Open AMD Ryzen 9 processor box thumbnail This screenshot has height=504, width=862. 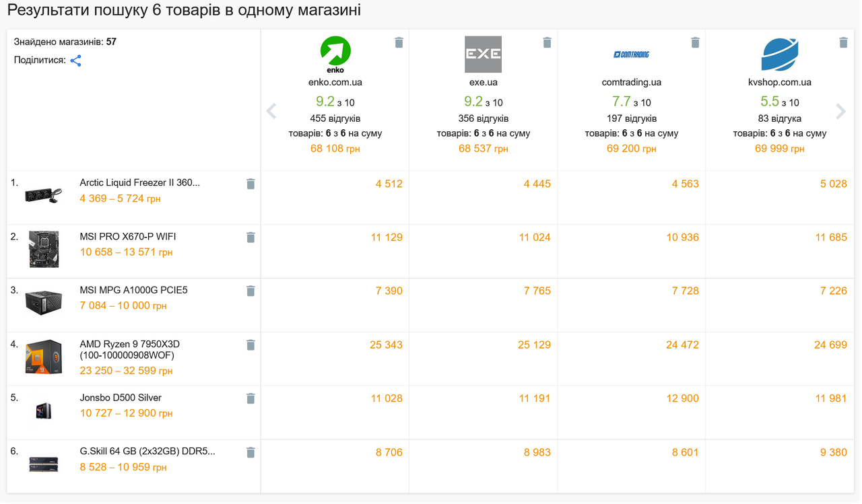(44, 357)
